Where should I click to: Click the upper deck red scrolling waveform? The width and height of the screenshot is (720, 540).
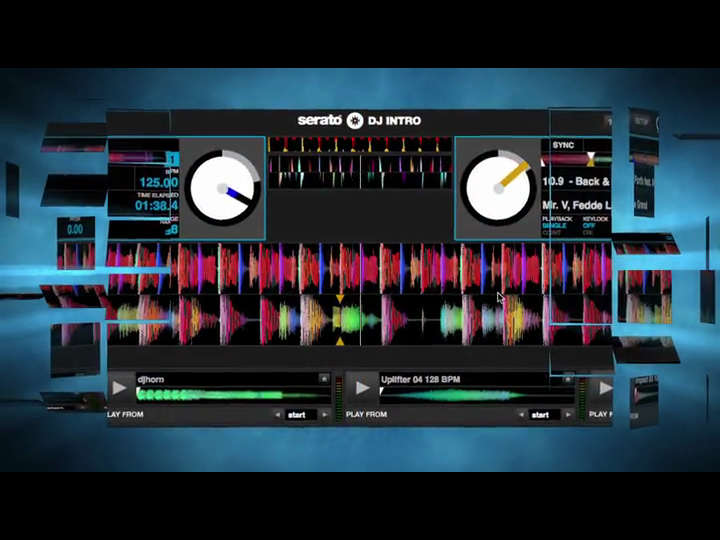click(x=300, y=268)
